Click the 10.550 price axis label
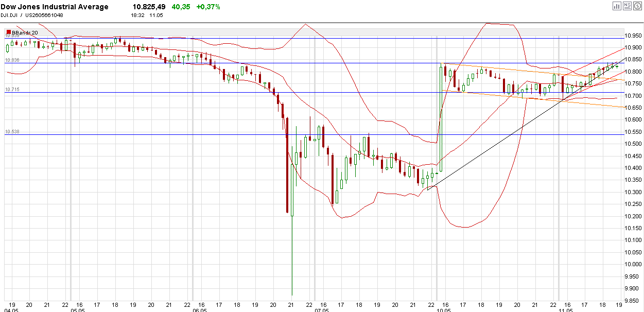The height and width of the screenshot is (312, 644). (633, 132)
